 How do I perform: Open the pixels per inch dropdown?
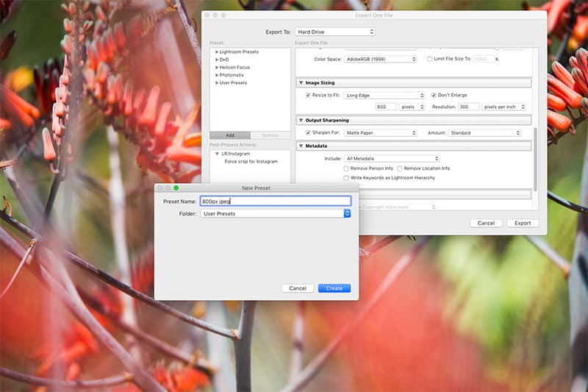point(503,107)
